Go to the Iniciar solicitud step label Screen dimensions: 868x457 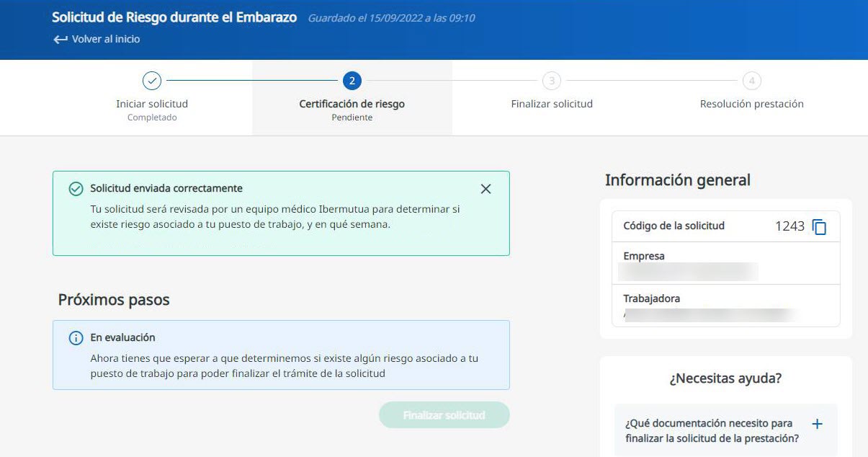click(152, 104)
